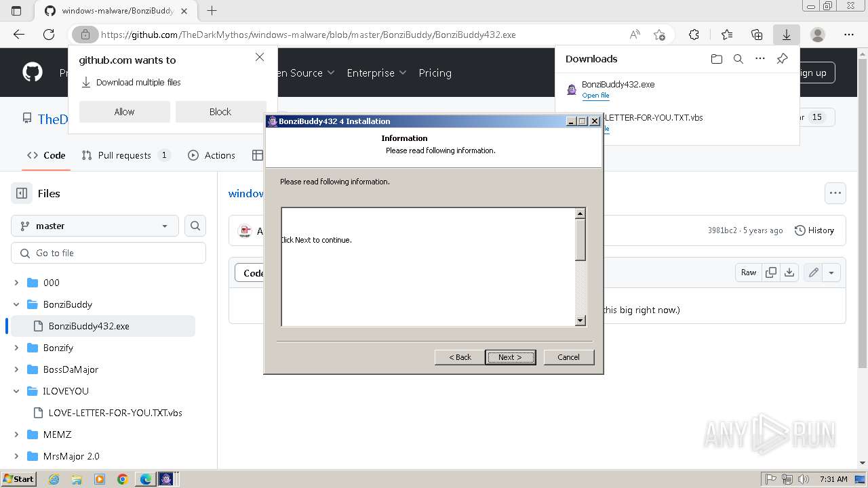Open edit options dropdown arrow
This screenshot has width=868, height=488.
click(x=831, y=272)
